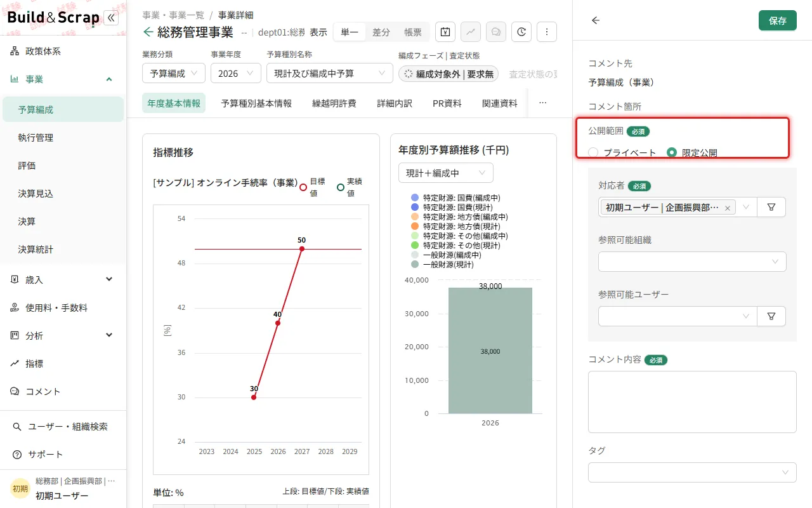
Task: Open コメント in the sidebar
Action: pyautogui.click(x=63, y=391)
